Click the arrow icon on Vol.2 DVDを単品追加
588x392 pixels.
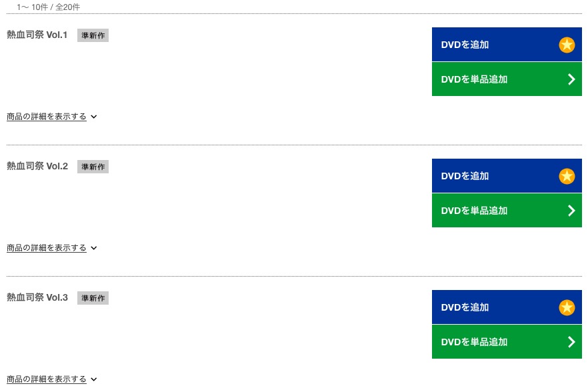(x=571, y=211)
